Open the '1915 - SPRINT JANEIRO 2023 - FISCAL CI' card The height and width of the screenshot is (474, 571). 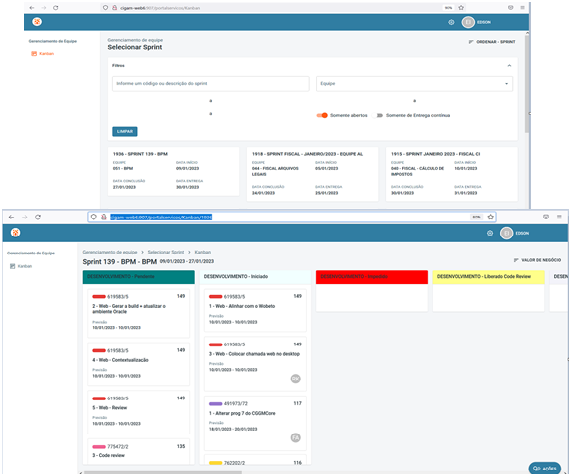(452, 174)
